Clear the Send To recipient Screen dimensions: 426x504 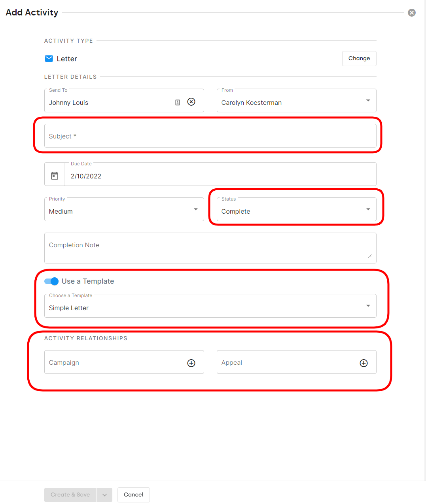click(x=191, y=102)
